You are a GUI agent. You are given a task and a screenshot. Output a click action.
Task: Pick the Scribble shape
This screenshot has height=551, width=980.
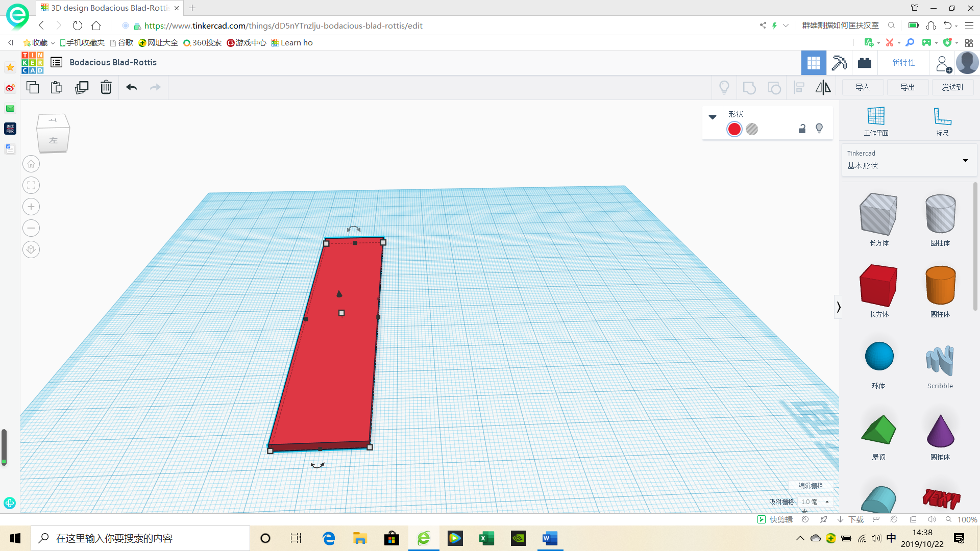[x=940, y=360]
